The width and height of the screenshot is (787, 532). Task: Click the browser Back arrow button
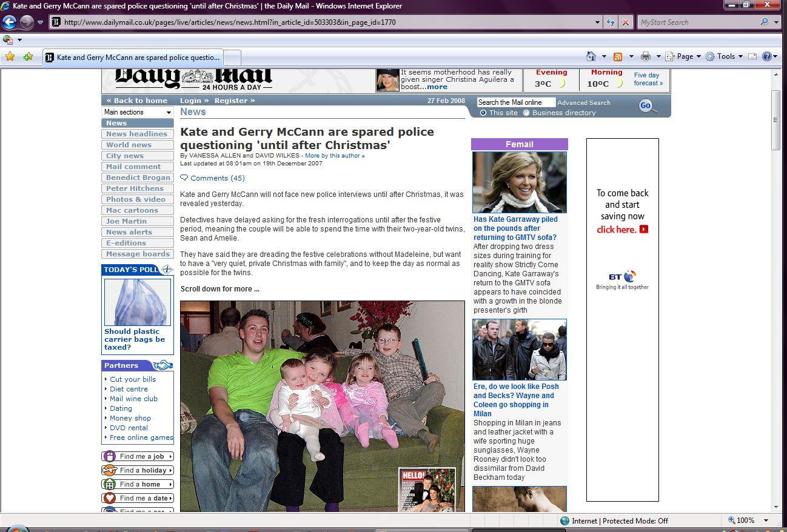click(x=9, y=22)
